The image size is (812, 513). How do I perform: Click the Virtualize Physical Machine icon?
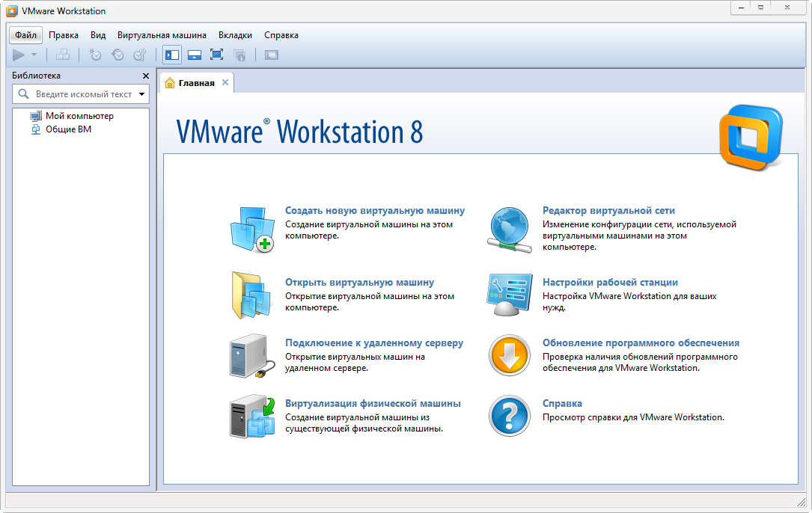pyautogui.click(x=251, y=417)
